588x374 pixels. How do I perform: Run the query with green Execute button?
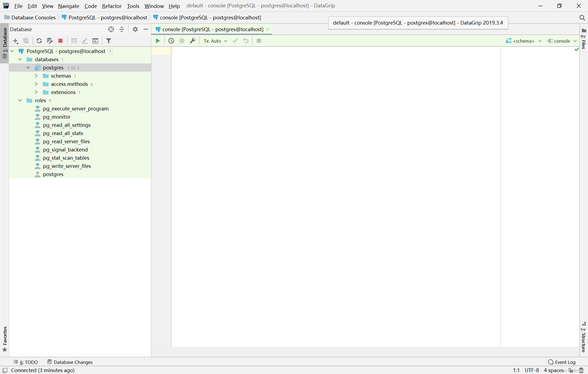click(x=158, y=41)
